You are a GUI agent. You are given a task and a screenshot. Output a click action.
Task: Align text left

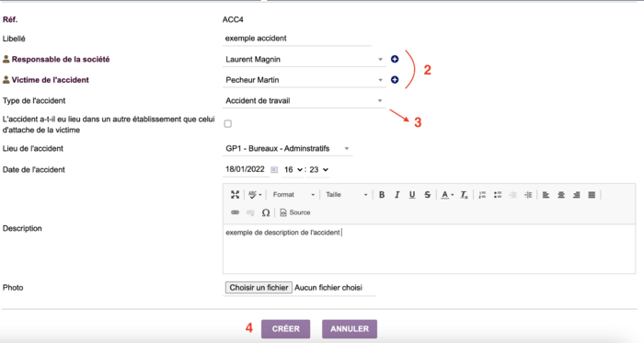coord(546,195)
